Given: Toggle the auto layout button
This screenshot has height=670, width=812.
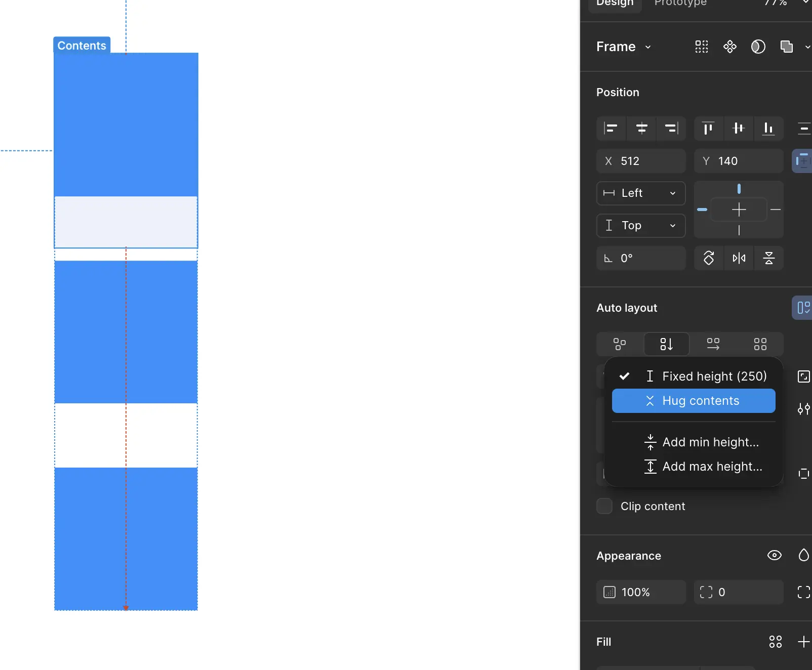Looking at the screenshot, I should pos(802,308).
